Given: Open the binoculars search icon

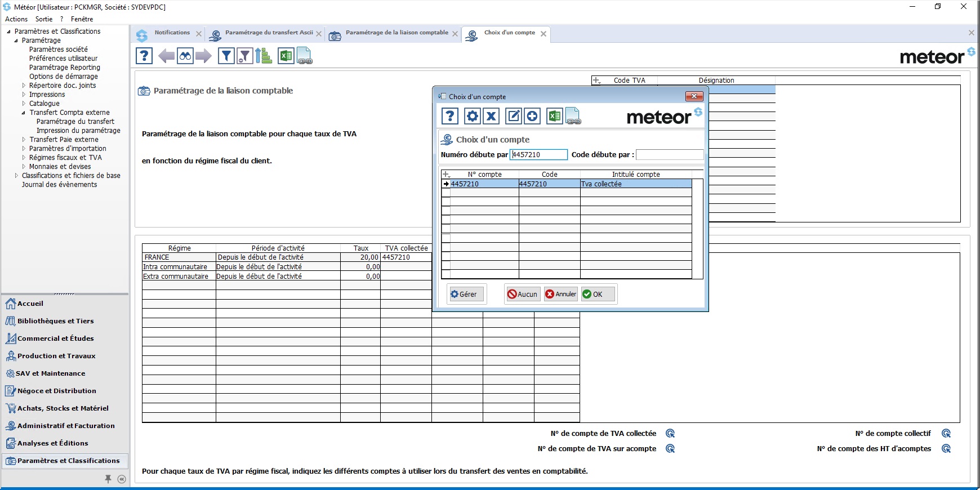Looking at the screenshot, I should pos(185,56).
